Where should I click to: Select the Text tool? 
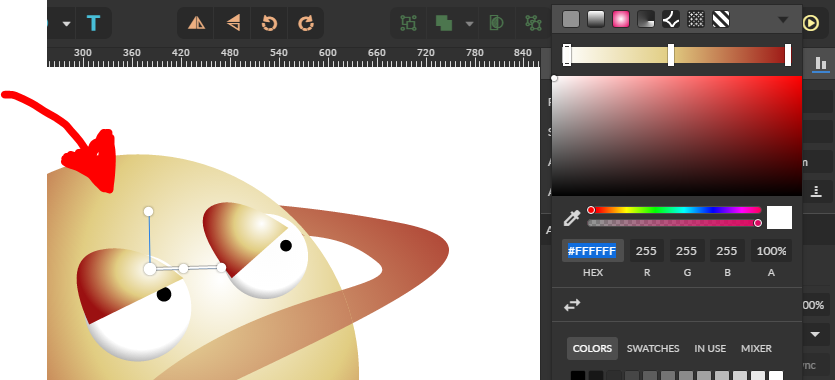point(93,23)
